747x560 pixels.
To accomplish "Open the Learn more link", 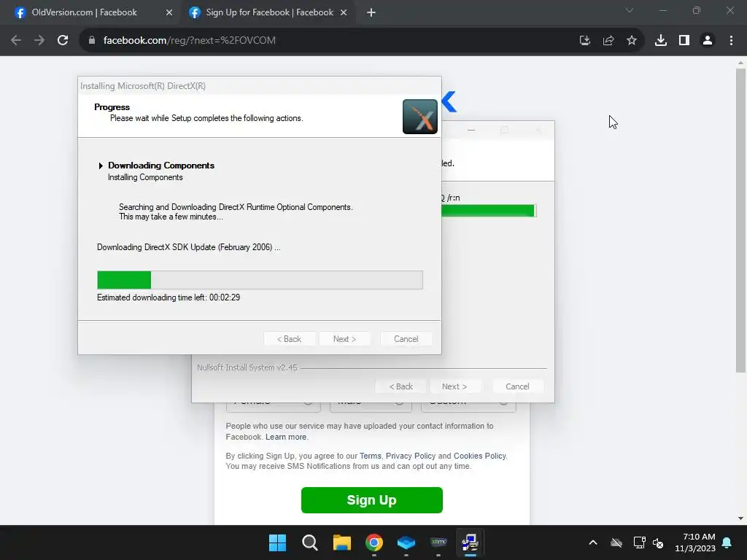I will pos(286,437).
